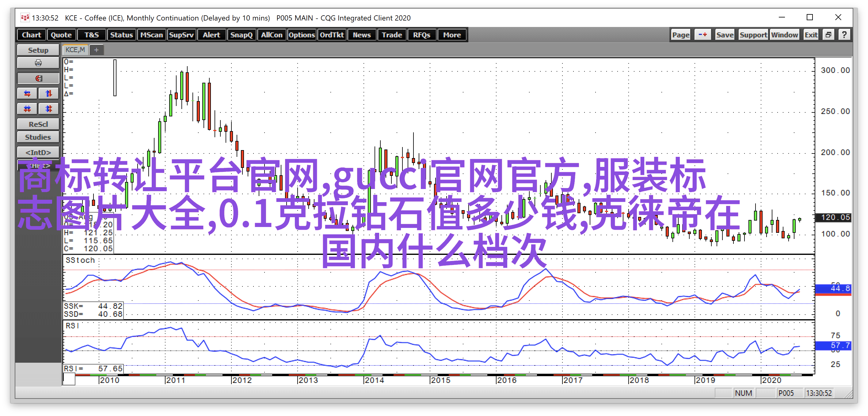Open the Quote window button
This screenshot has height=416, width=868.
coord(61,35)
